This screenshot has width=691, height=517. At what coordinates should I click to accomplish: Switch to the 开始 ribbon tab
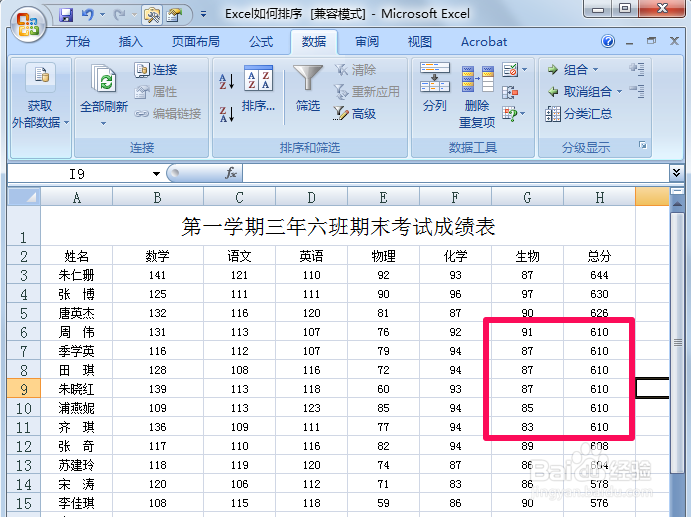78,42
